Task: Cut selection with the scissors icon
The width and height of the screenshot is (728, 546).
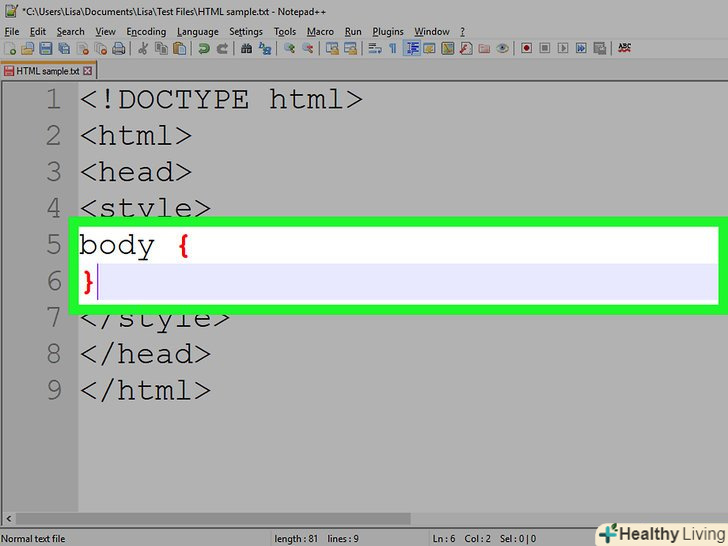Action: tap(143, 48)
